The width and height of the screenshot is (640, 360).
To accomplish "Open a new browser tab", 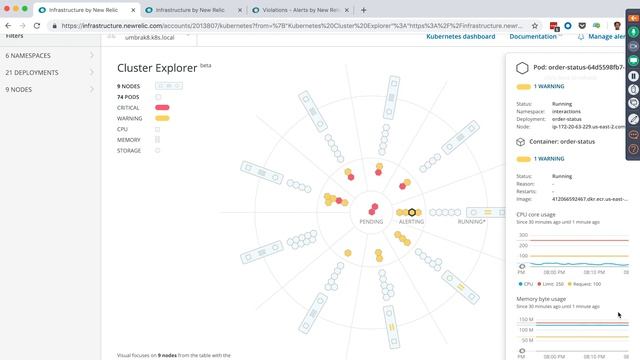I will click(363, 10).
